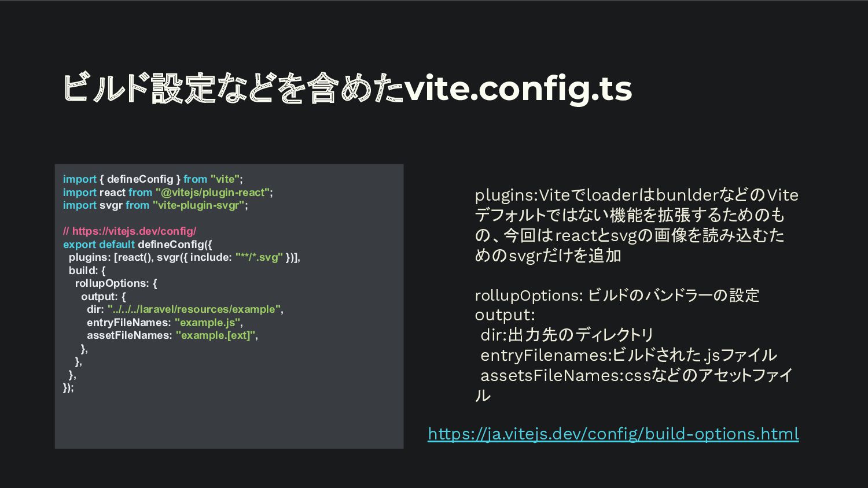Open the ja.vitejs.dev build-options link
The image size is (868, 488).
(x=613, y=434)
